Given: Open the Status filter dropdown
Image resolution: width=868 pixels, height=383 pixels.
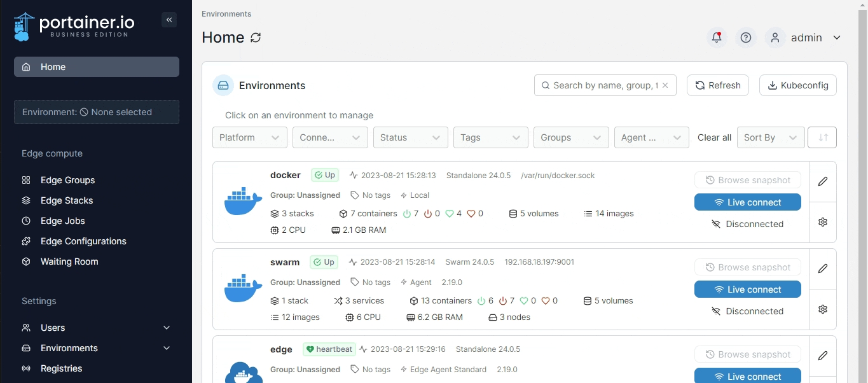Looking at the screenshot, I should tap(410, 137).
